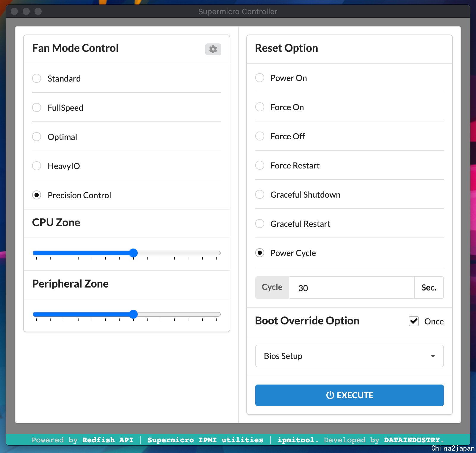Open the Bios Setup boot dropdown
Viewport: 476px width, 453px height.
tap(349, 356)
